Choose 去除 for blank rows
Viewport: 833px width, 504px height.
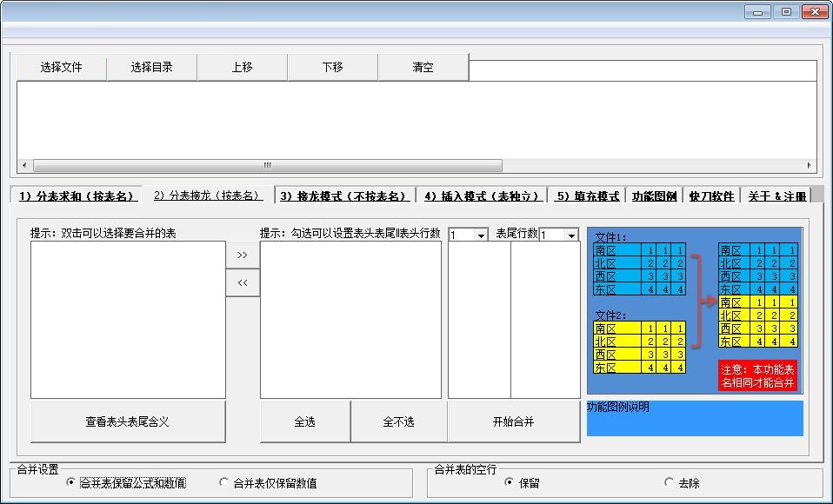coord(669,482)
